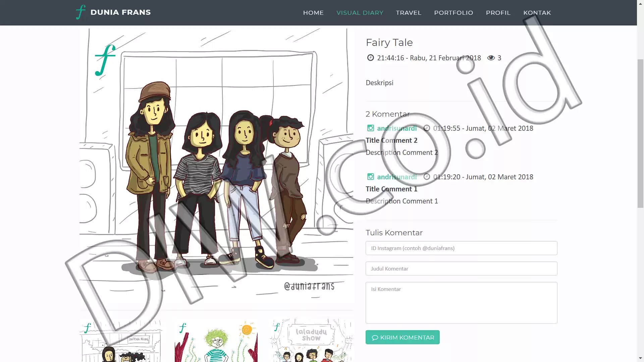Open the Benteng thumbnail with hijab character

[x=121, y=340]
